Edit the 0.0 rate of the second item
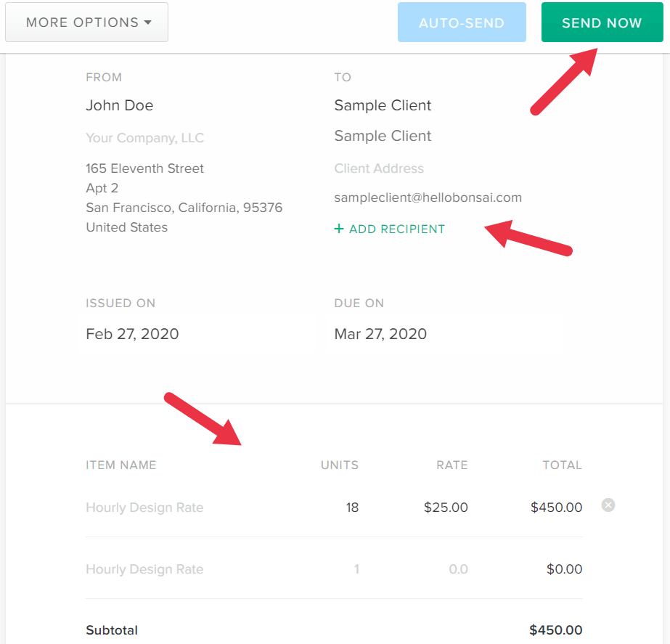This screenshot has width=670, height=644. pyautogui.click(x=458, y=569)
